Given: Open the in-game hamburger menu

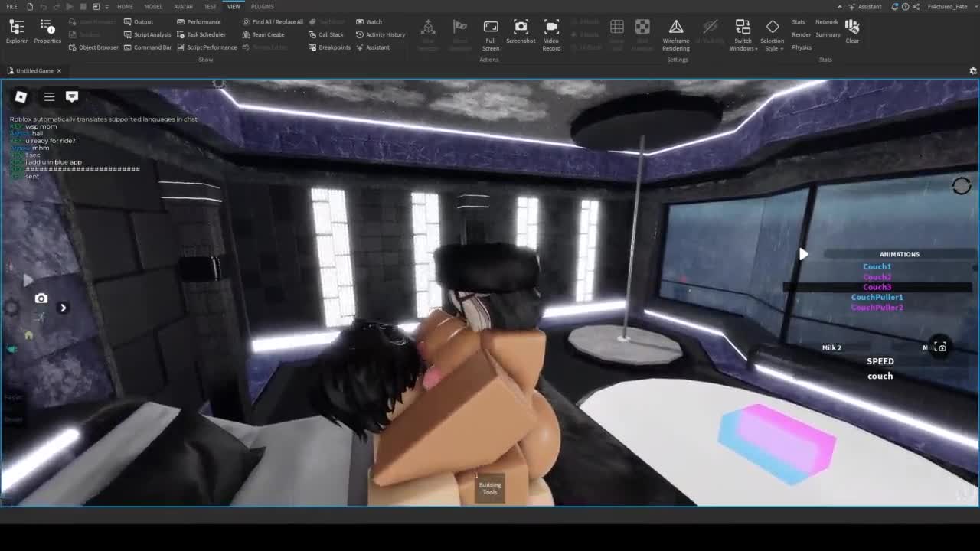Looking at the screenshot, I should (x=49, y=96).
